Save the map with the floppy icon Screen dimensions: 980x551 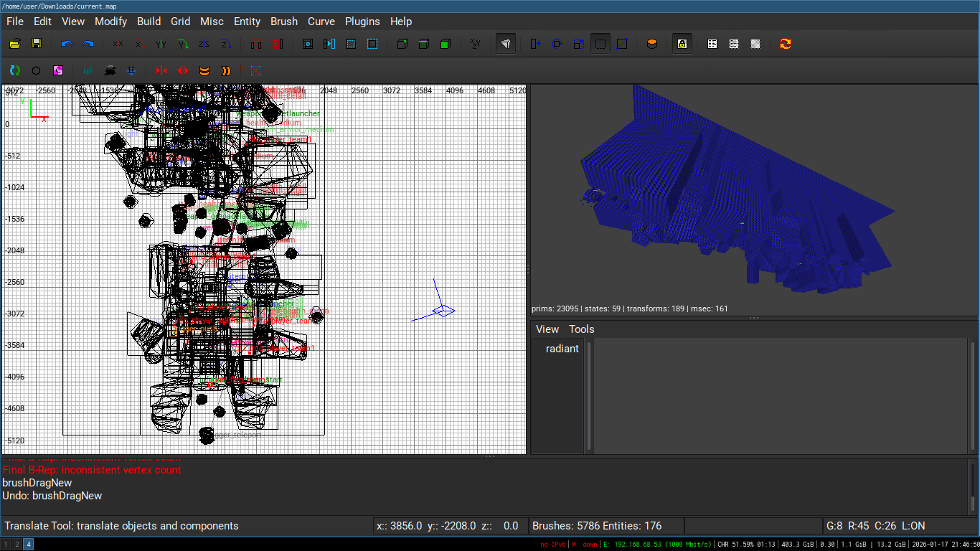pos(37,44)
